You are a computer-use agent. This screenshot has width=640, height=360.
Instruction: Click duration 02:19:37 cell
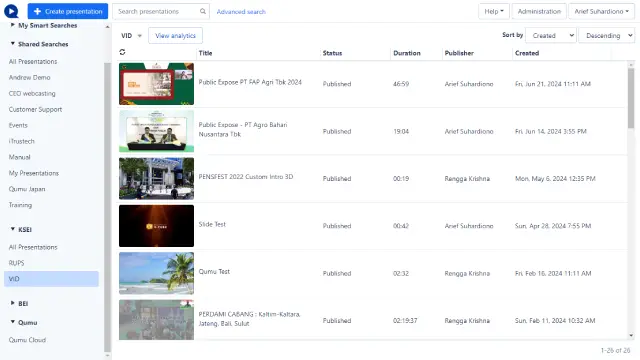(405, 321)
